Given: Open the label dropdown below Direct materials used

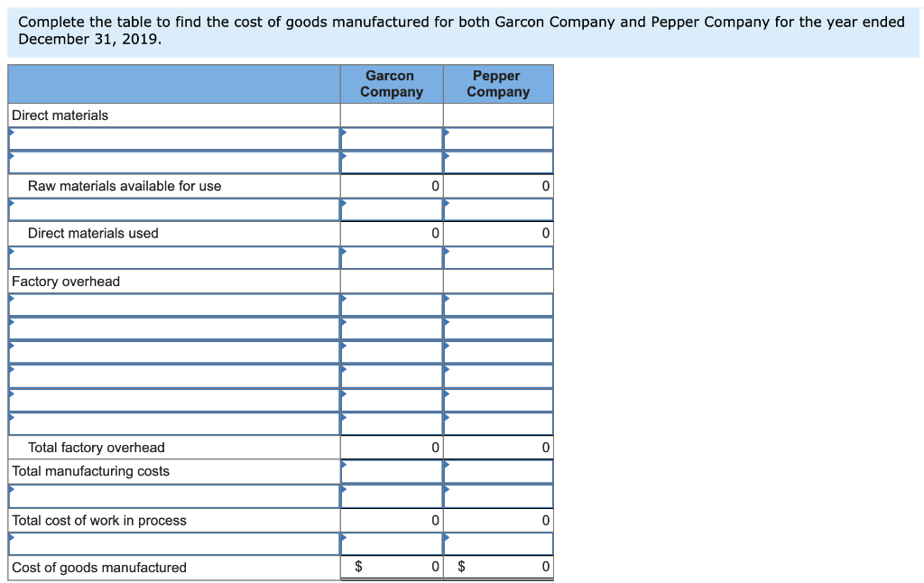Looking at the screenshot, I should tap(171, 257).
